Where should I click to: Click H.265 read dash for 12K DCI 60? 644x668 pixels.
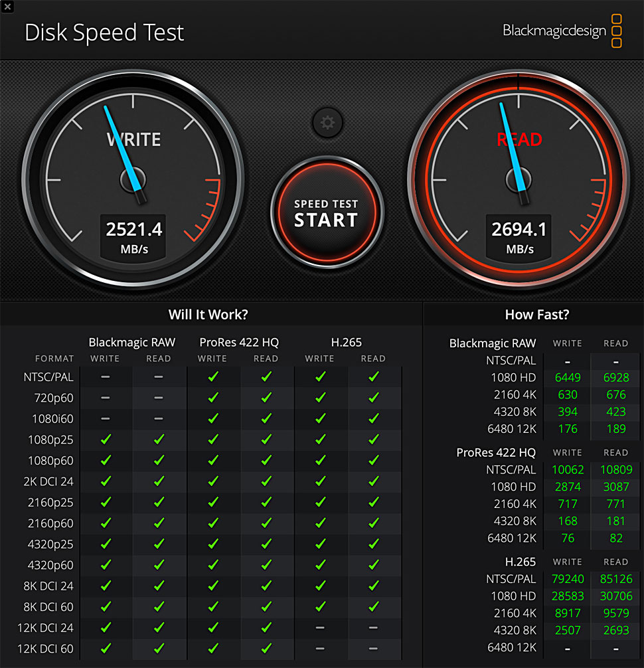373,648
